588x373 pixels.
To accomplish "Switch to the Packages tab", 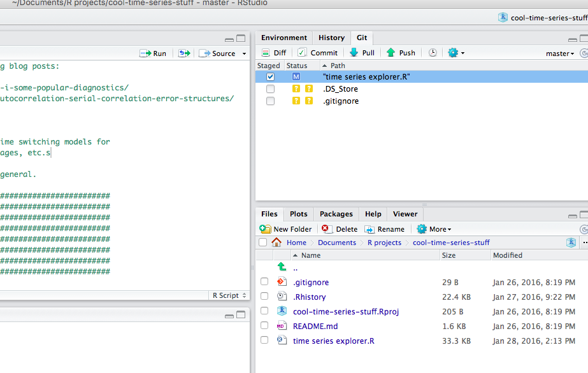I will coord(336,214).
